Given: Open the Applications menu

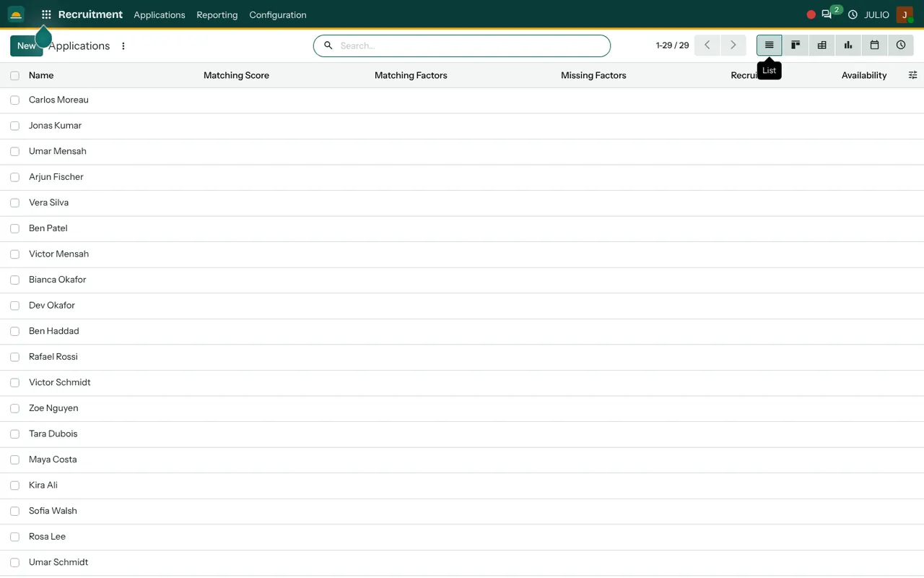Looking at the screenshot, I should pyautogui.click(x=160, y=14).
